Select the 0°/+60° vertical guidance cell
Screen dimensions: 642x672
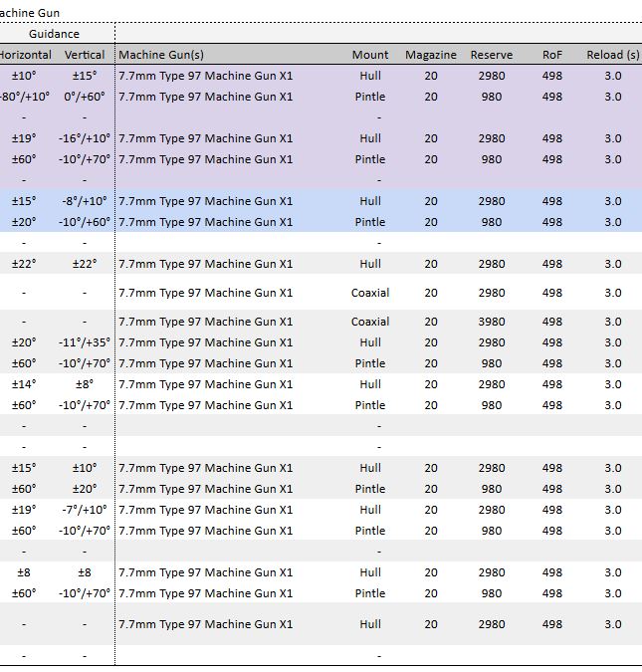85,97
